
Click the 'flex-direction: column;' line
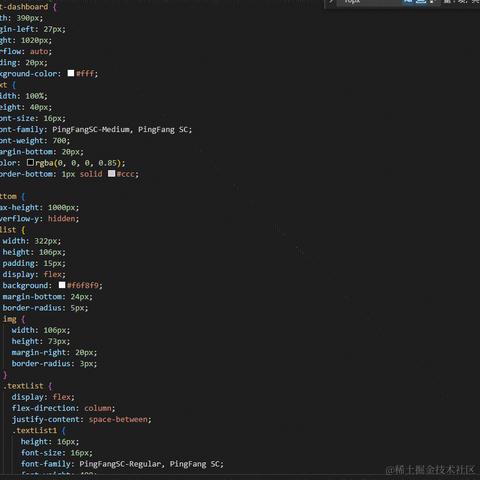63,408
